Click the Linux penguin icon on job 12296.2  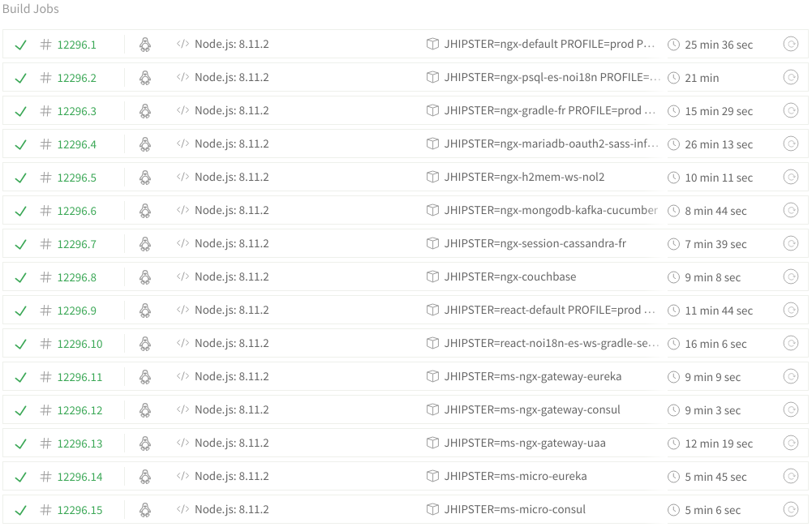(145, 78)
